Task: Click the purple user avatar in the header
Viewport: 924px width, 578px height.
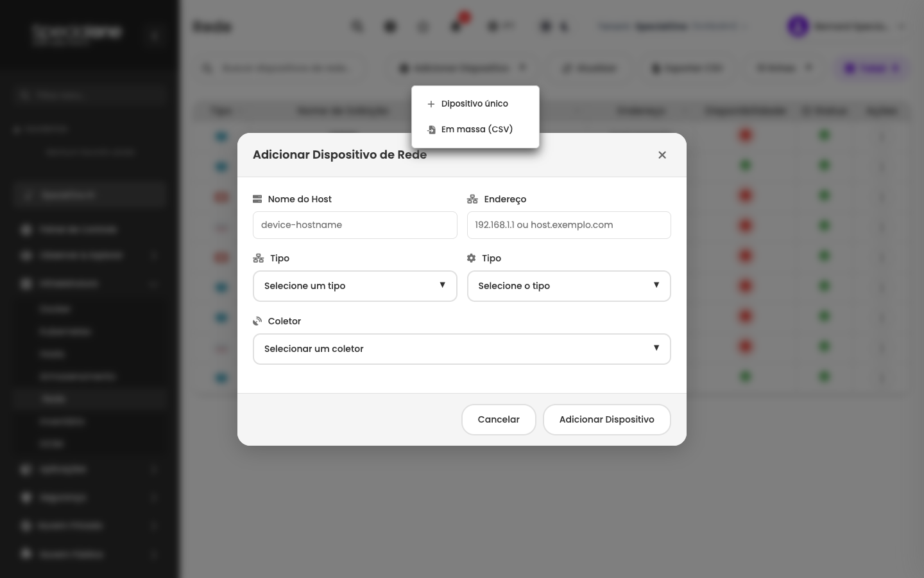Action: [x=798, y=26]
